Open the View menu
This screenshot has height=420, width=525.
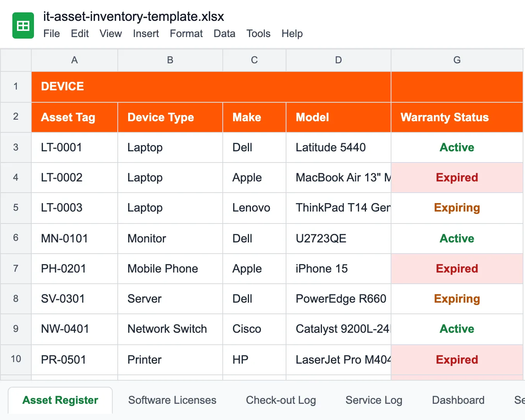click(x=111, y=34)
